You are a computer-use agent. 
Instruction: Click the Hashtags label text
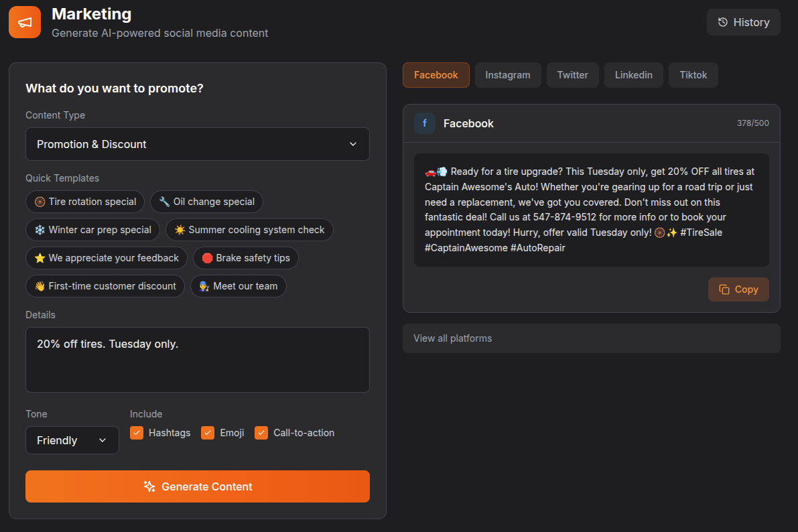(170, 433)
